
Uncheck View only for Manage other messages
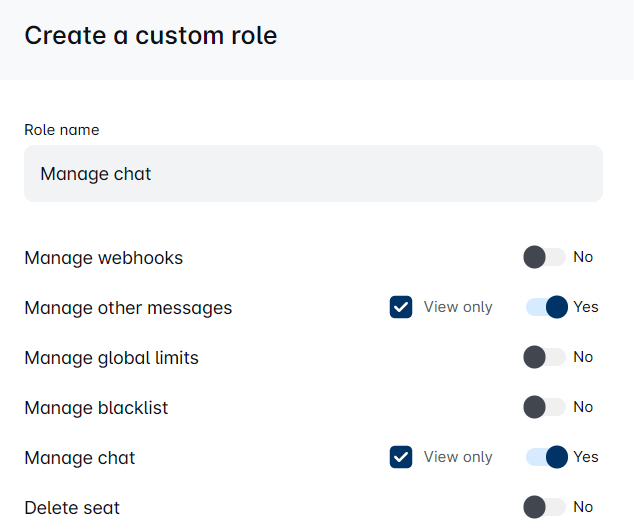click(401, 307)
